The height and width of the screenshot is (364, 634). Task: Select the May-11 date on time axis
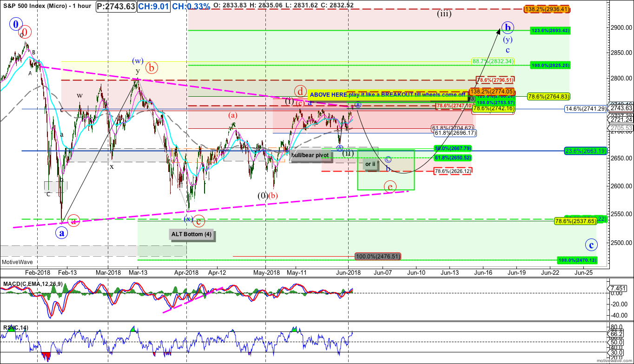296,272
